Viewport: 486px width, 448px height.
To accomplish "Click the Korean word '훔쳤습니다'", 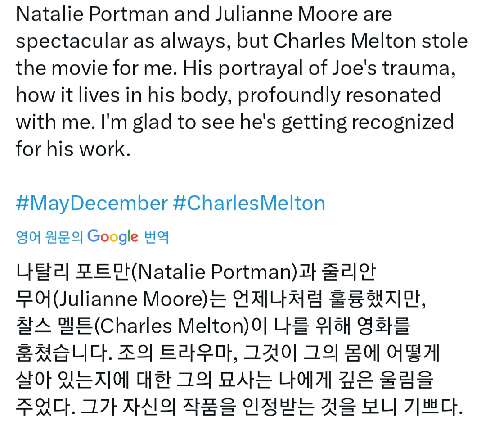I will coord(62,354).
